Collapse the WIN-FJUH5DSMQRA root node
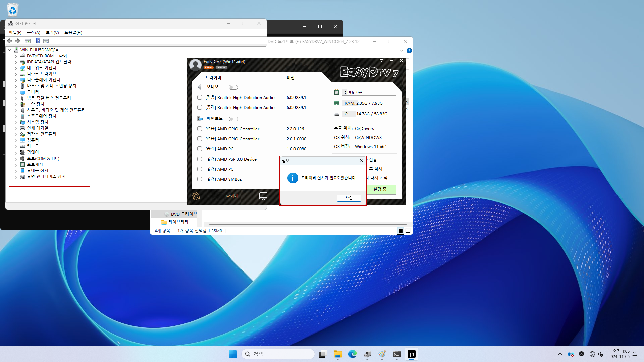This screenshot has height=362, width=644. coord(10,50)
